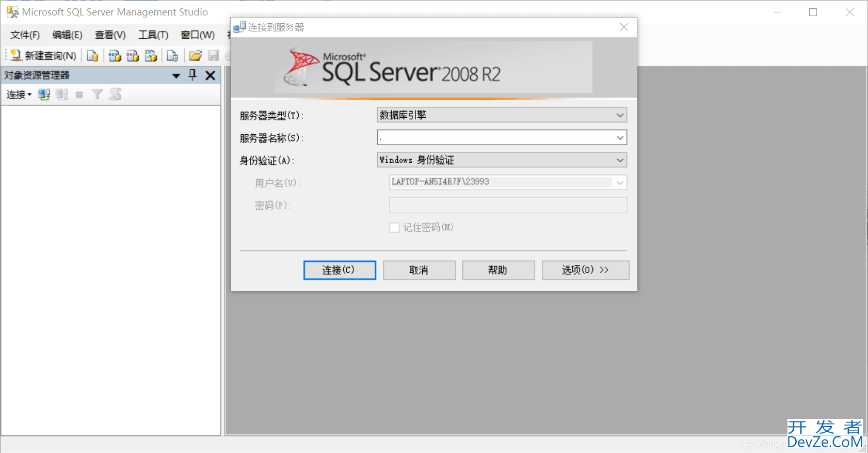Click the Analysis Services XMLA Query icon
The height and width of the screenshot is (453, 868).
(151, 55)
